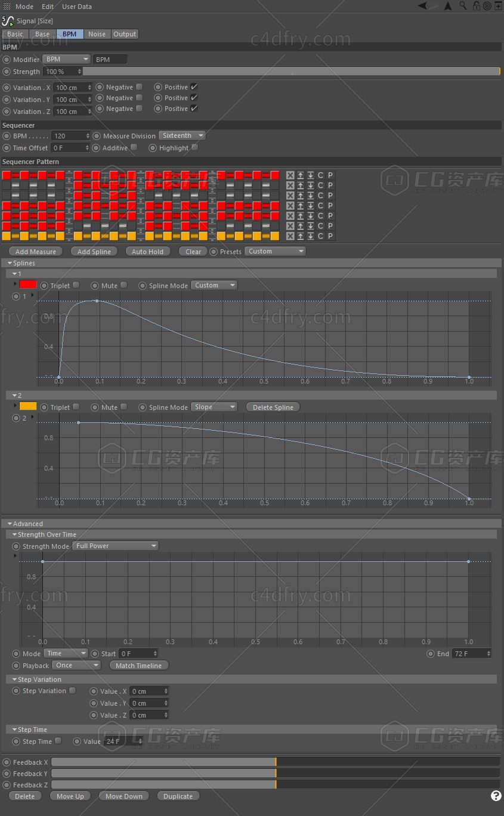Open Spline Mode Slope dropdown for spline 2

tap(214, 407)
